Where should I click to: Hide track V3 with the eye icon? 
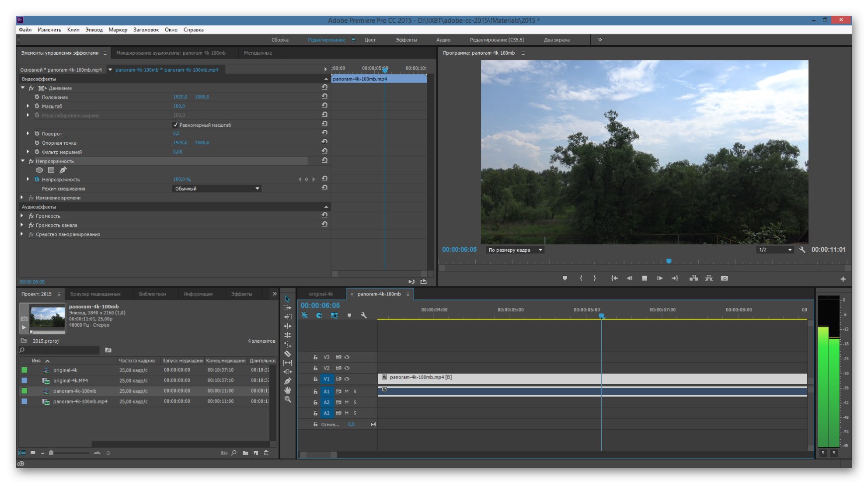click(x=347, y=357)
